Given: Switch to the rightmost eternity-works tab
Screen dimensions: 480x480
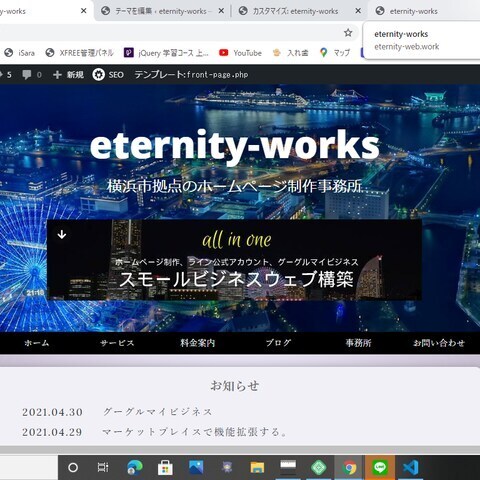Looking at the screenshot, I should (x=413, y=11).
